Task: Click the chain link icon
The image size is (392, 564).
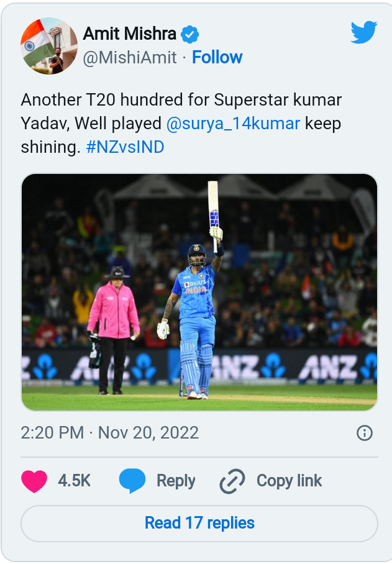Action: tap(232, 481)
